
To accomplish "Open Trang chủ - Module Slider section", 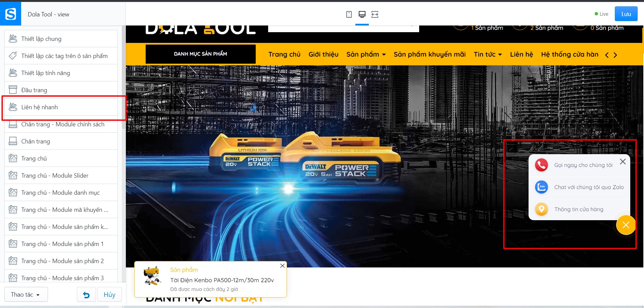I will [x=61, y=175].
